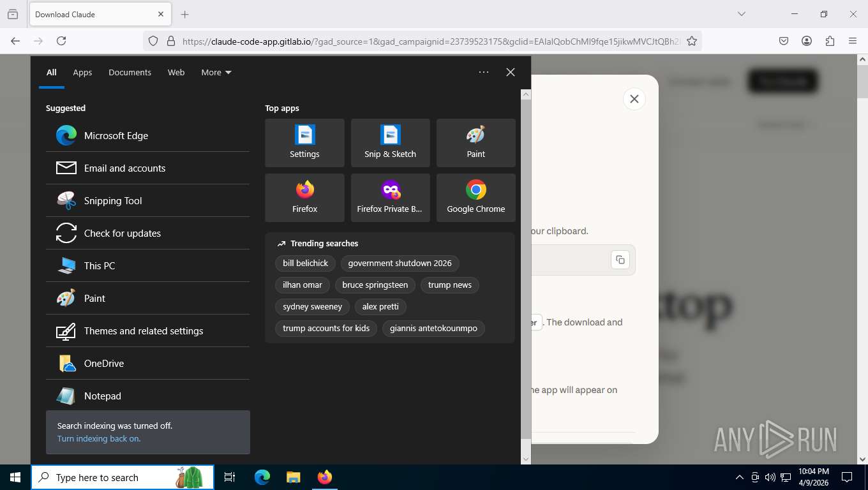This screenshot has width=868, height=490.
Task: Launch Notepad from suggestions
Action: [x=147, y=396]
